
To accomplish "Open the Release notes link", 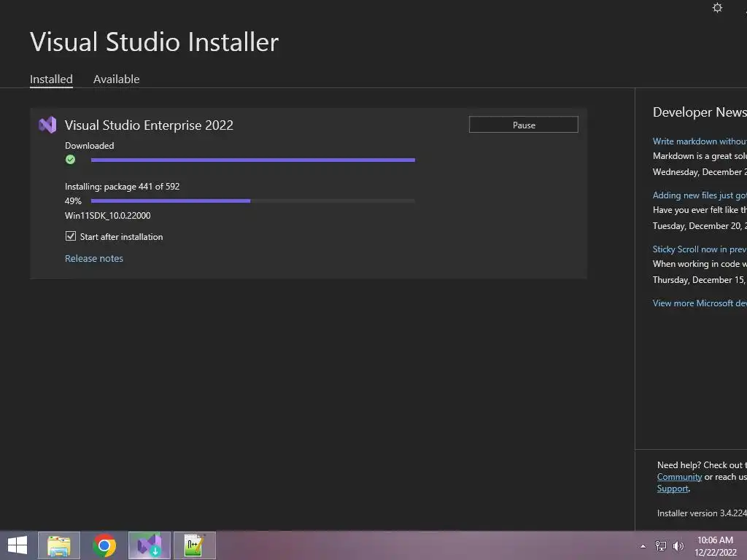I will (x=94, y=258).
